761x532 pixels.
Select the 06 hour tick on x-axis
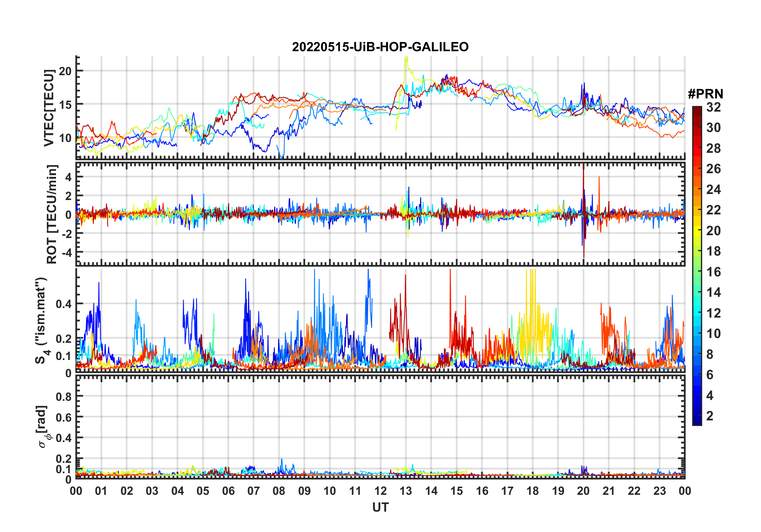tap(228, 491)
